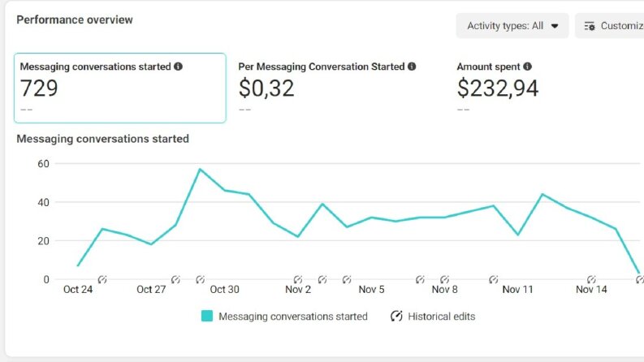Open the Activity types: All dropdown
644x362 pixels.
(x=512, y=26)
